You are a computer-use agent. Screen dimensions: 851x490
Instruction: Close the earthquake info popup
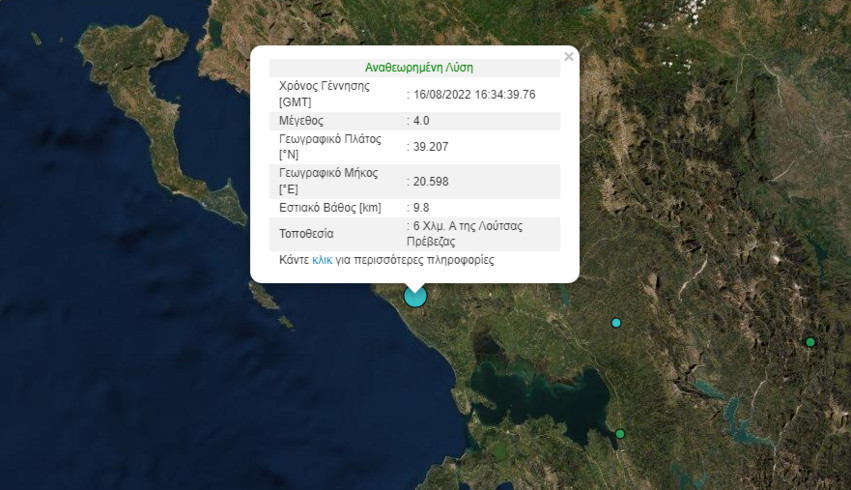click(x=569, y=57)
